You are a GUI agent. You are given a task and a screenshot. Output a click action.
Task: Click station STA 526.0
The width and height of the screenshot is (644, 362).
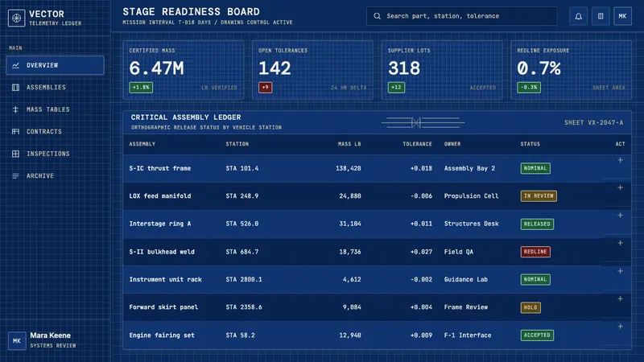242,224
